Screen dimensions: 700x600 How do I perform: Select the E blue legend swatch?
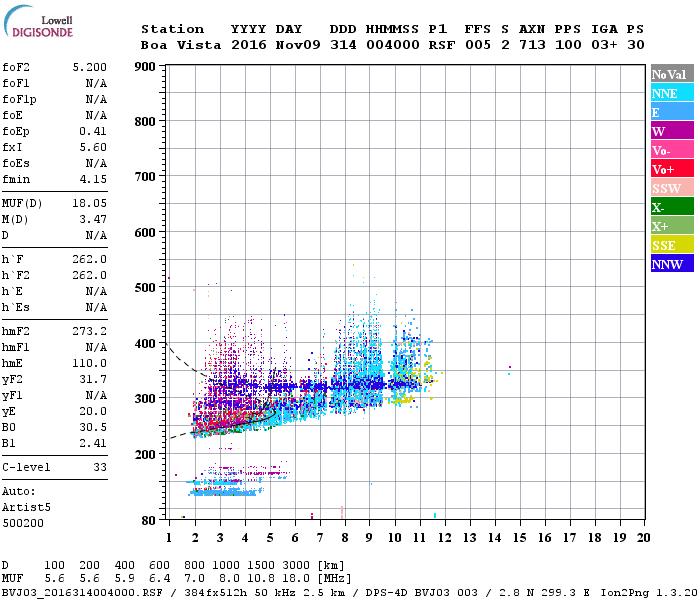[672, 112]
